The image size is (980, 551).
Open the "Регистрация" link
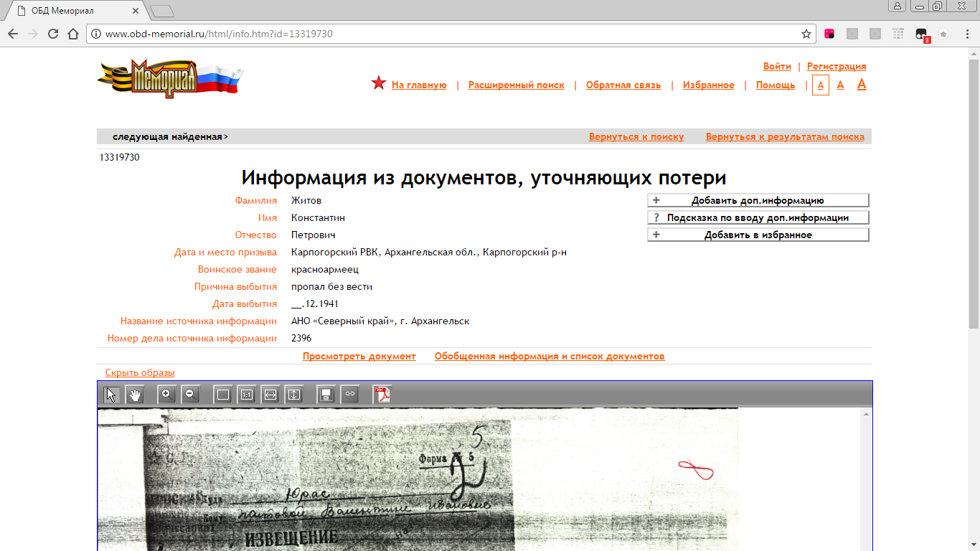(x=837, y=67)
